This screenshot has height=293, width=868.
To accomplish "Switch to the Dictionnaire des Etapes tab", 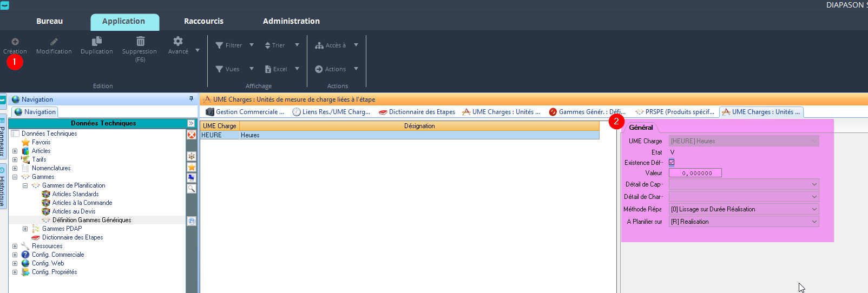I will pyautogui.click(x=417, y=112).
